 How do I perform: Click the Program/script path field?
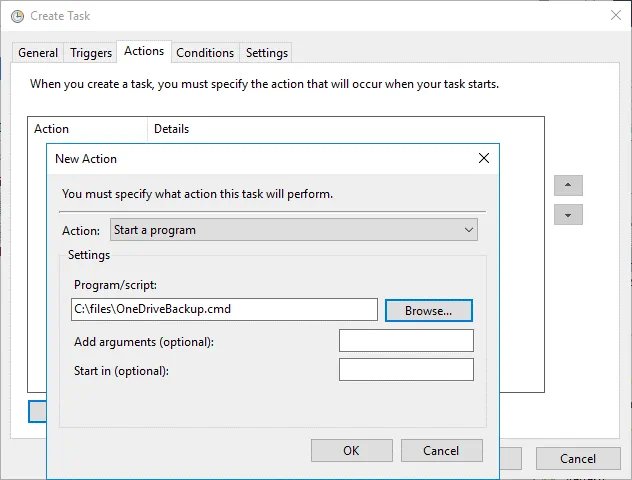pos(224,310)
